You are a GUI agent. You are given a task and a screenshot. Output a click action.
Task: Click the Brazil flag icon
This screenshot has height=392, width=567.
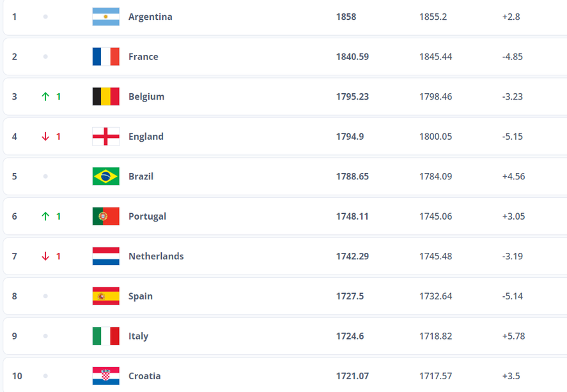[105, 176]
